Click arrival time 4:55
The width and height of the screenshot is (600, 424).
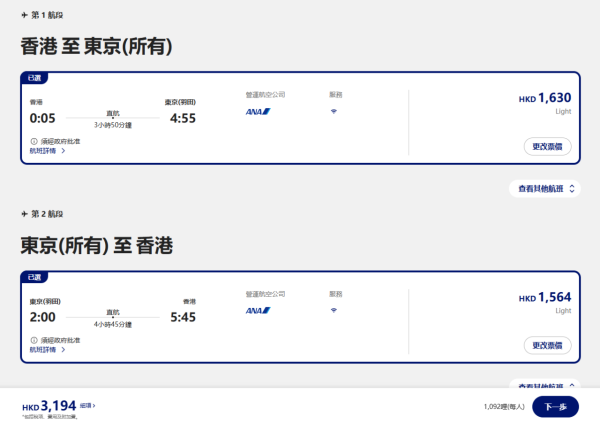[x=183, y=118]
